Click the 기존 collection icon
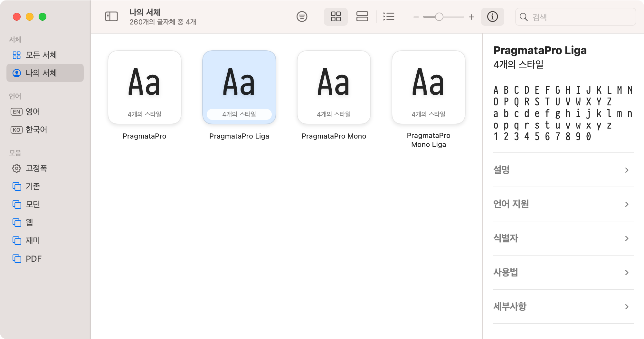The image size is (644, 339). point(17,186)
